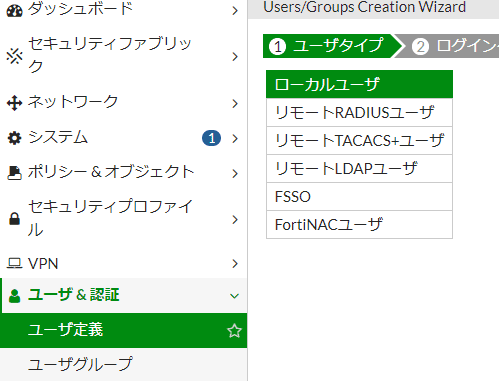The width and height of the screenshot is (499, 381).
Task: Click the Security Fabric asterisk icon
Action: click(14, 56)
